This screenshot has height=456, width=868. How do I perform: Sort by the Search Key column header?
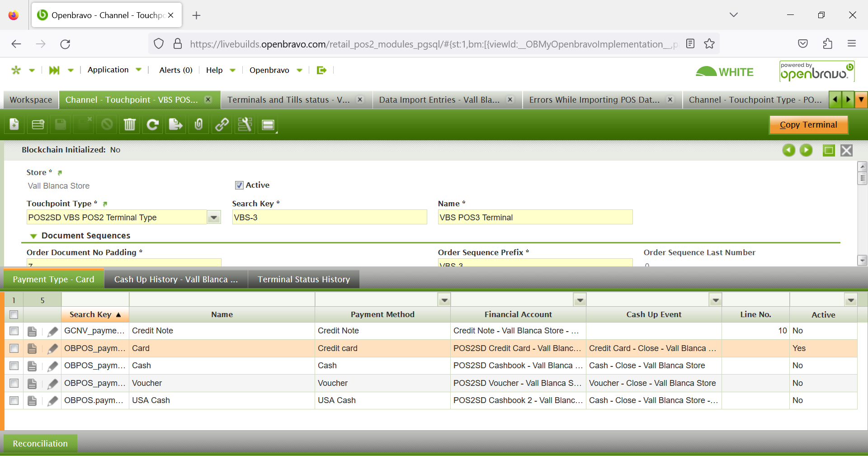point(95,314)
